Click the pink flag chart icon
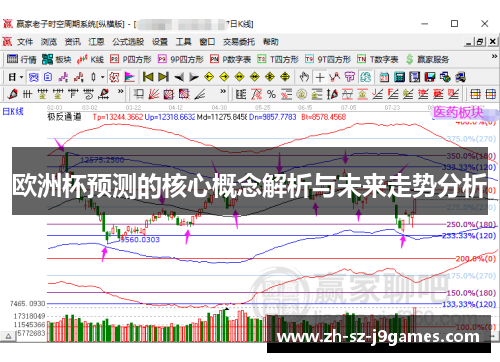500x362 pixels. (129, 77)
